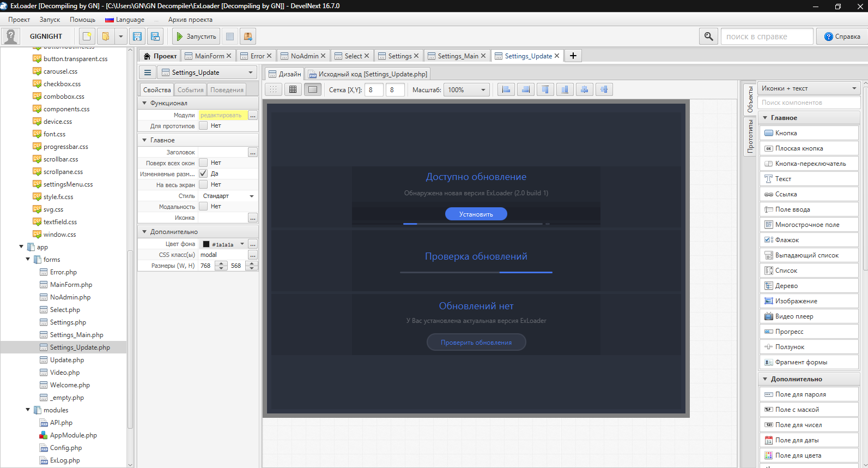This screenshot has height=468, width=868.
Task: Pick the Ползунок slider component
Action: point(809,347)
